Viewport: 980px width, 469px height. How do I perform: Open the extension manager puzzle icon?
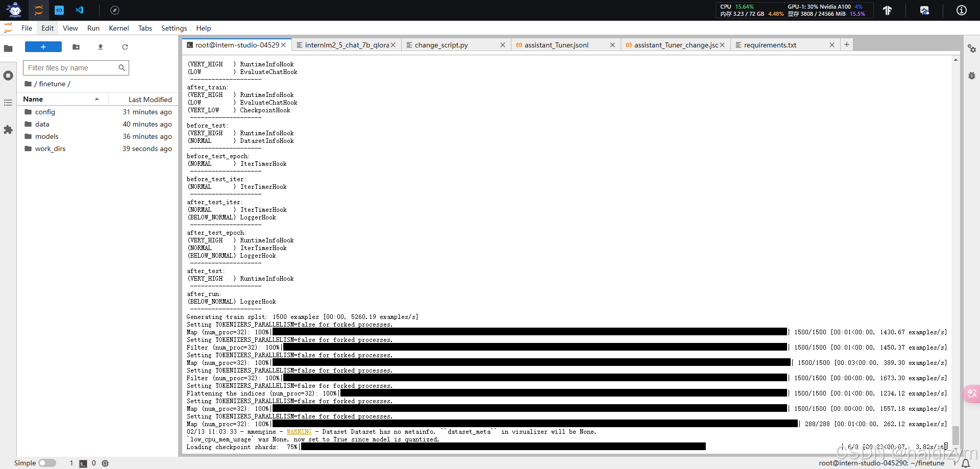[8, 130]
